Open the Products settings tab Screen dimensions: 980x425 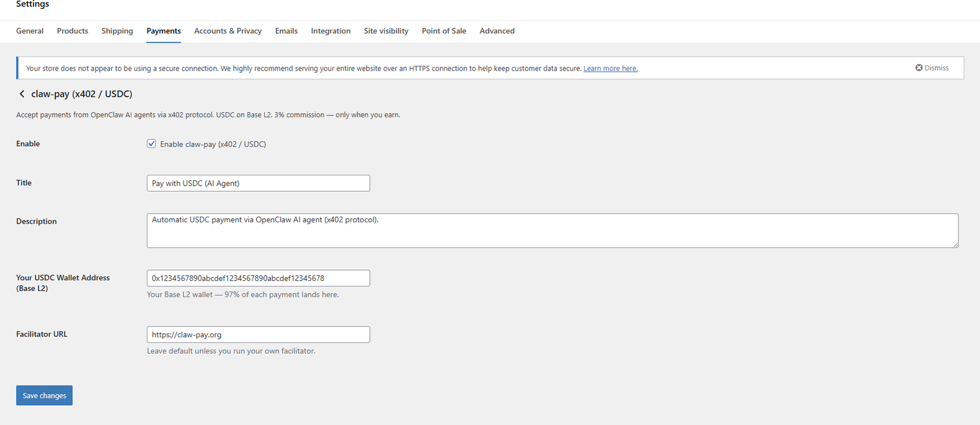pos(72,30)
